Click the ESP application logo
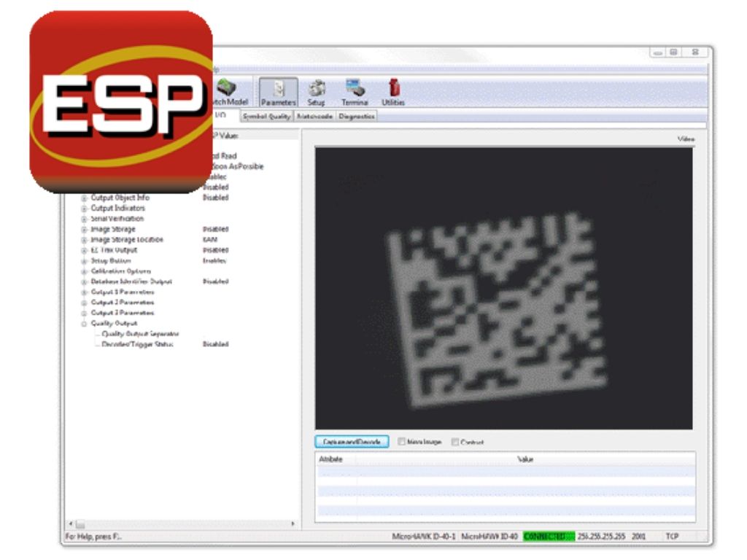 [x=121, y=102]
